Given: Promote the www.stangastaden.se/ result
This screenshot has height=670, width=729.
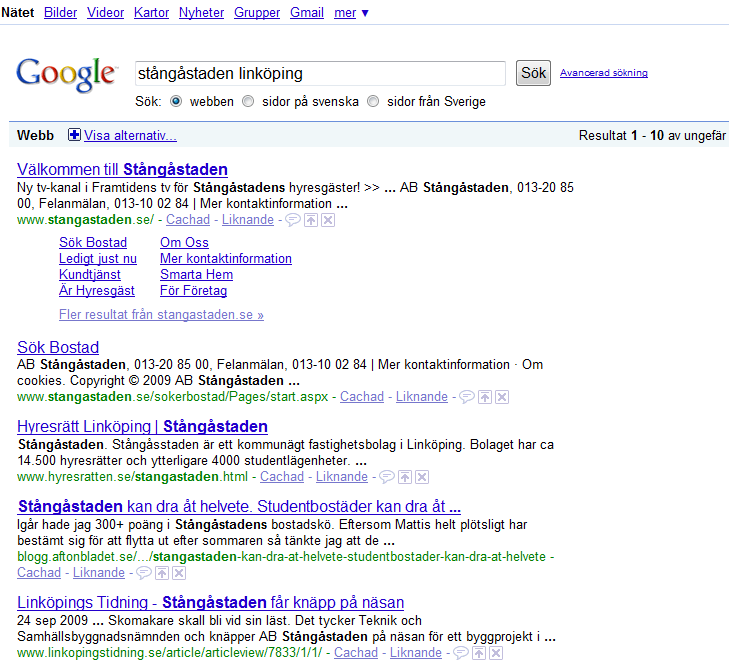Looking at the screenshot, I should [x=311, y=220].
